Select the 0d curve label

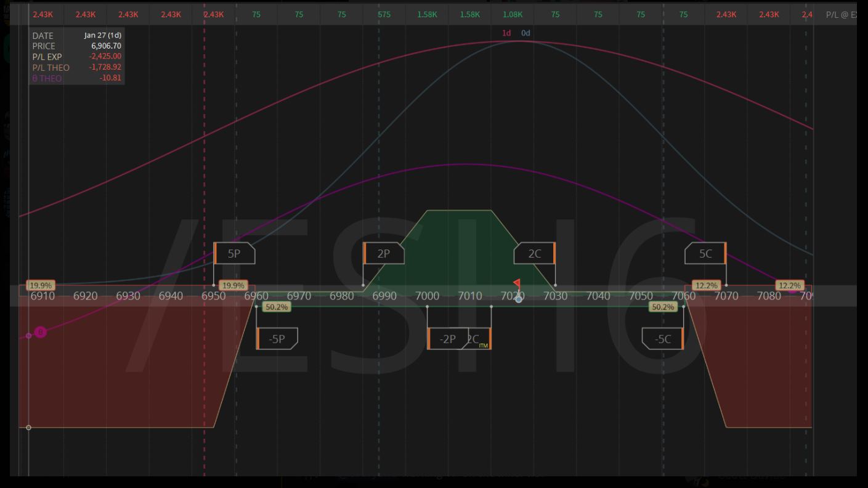coord(525,33)
